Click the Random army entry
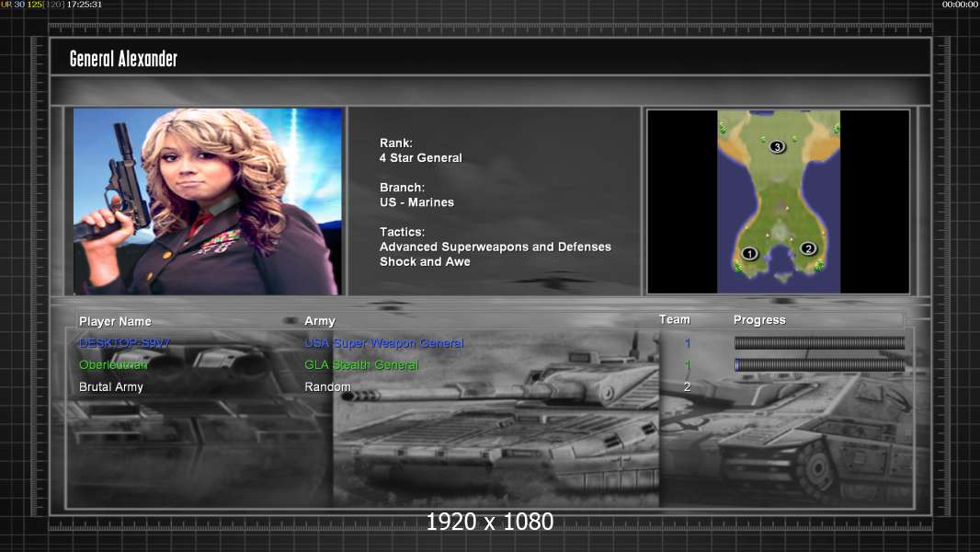The width and height of the screenshot is (980, 552). click(x=327, y=387)
